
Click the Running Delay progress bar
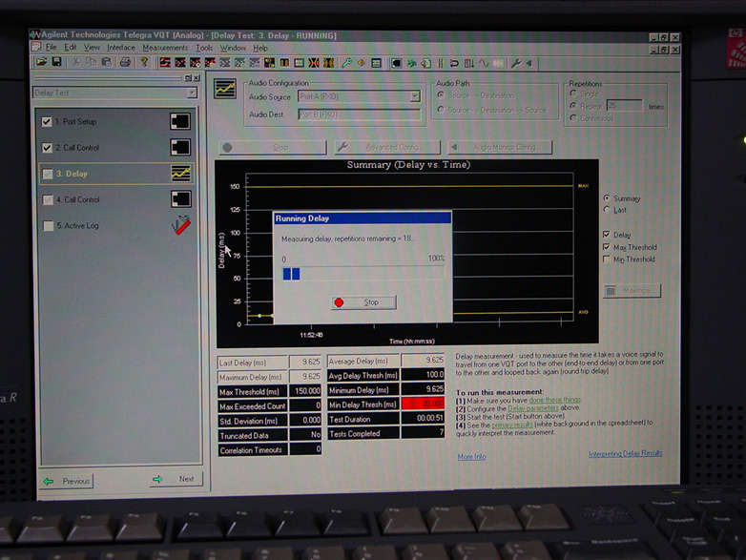(363, 274)
